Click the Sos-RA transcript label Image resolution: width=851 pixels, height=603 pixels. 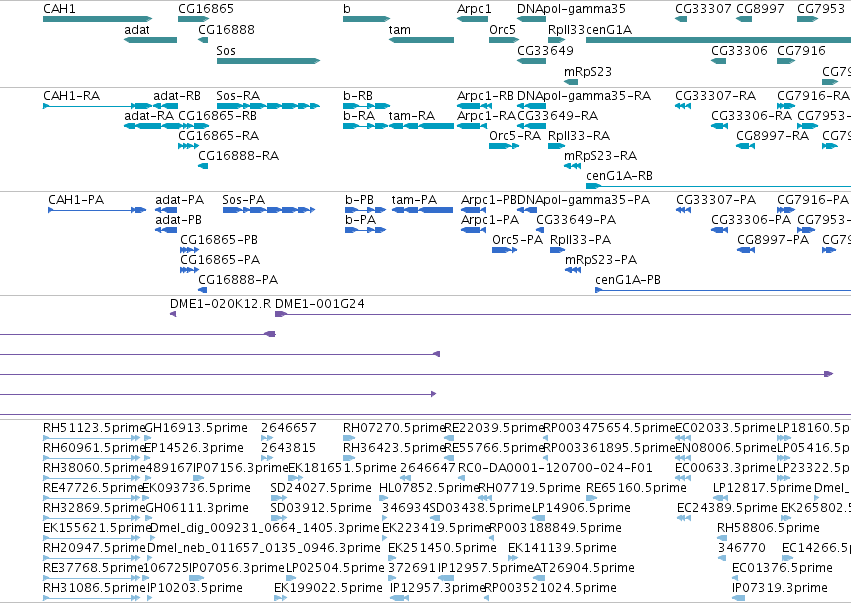pyautogui.click(x=238, y=96)
